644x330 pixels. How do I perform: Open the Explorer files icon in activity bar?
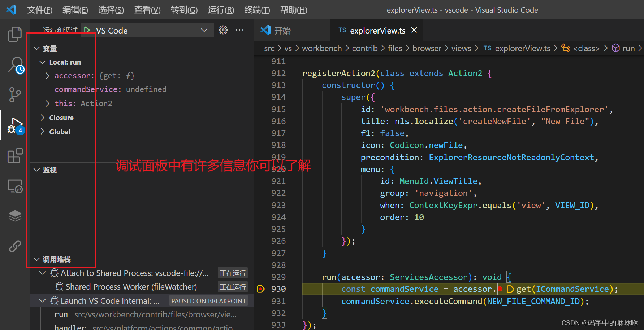[x=15, y=34]
